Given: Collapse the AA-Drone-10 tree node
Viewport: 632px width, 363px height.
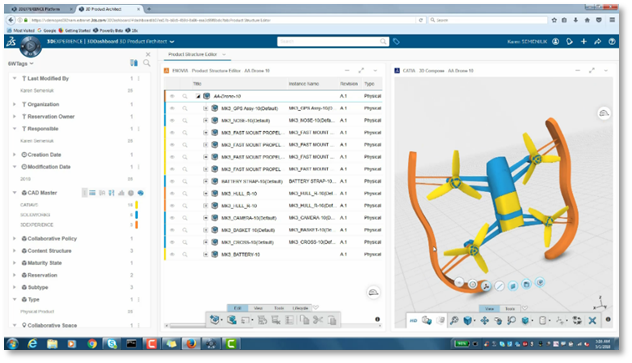Looking at the screenshot, I should pyautogui.click(x=198, y=96).
